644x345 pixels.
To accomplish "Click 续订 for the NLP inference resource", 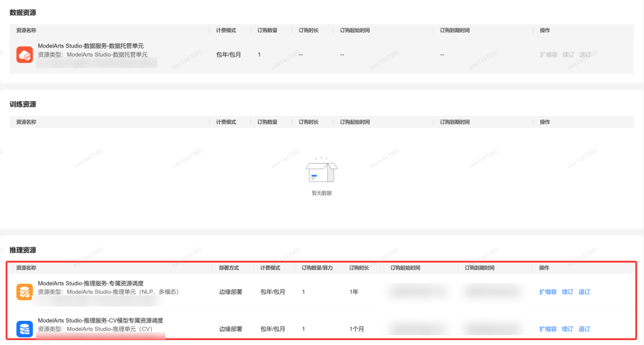I will point(567,292).
